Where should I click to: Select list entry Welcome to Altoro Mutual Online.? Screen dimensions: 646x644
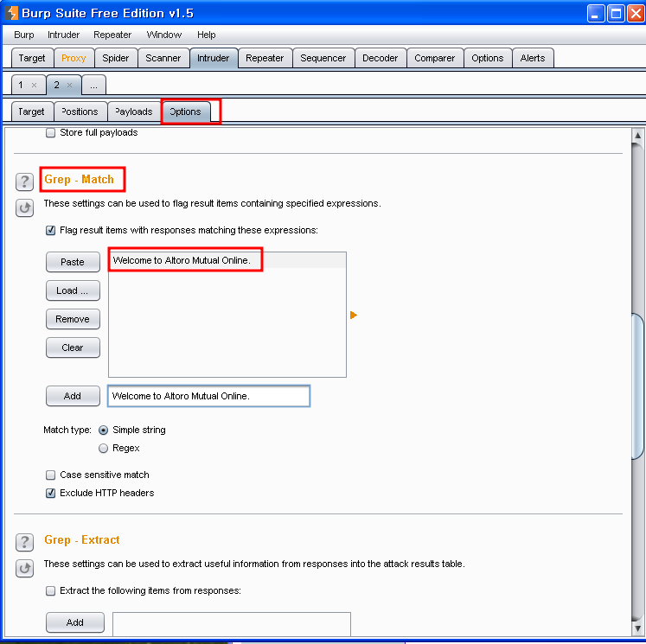[x=227, y=260]
